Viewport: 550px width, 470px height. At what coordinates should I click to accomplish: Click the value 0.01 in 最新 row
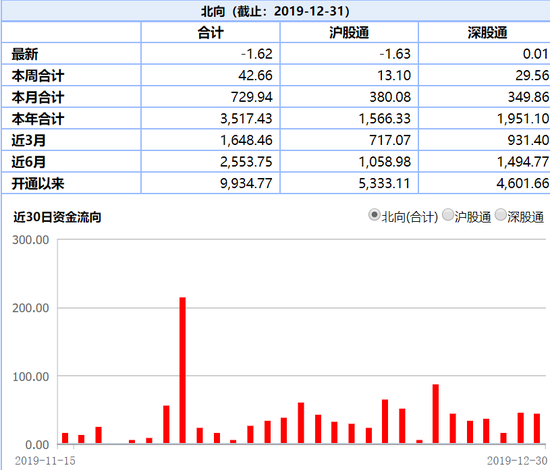(x=535, y=54)
